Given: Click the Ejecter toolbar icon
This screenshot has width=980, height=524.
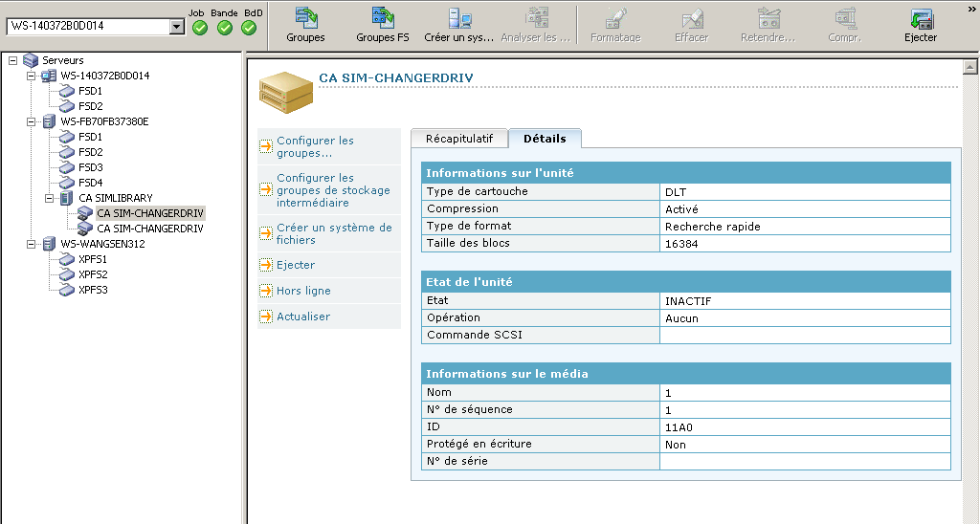Looking at the screenshot, I should (x=921, y=18).
